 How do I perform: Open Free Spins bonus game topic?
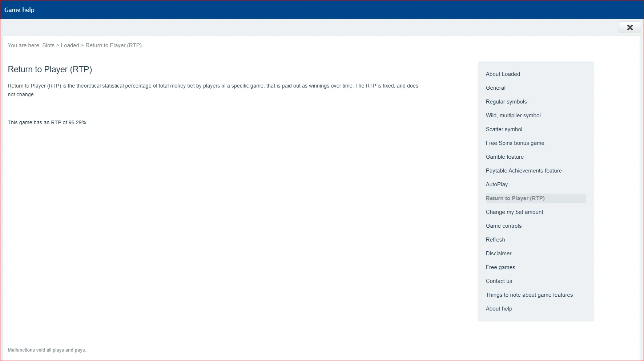coord(515,143)
